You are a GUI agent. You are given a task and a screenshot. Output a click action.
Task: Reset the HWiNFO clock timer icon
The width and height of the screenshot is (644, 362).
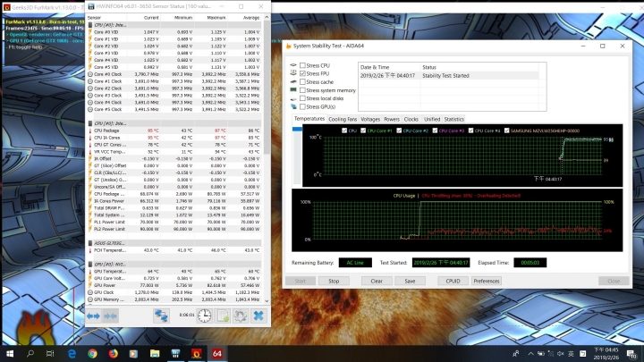click(204, 316)
